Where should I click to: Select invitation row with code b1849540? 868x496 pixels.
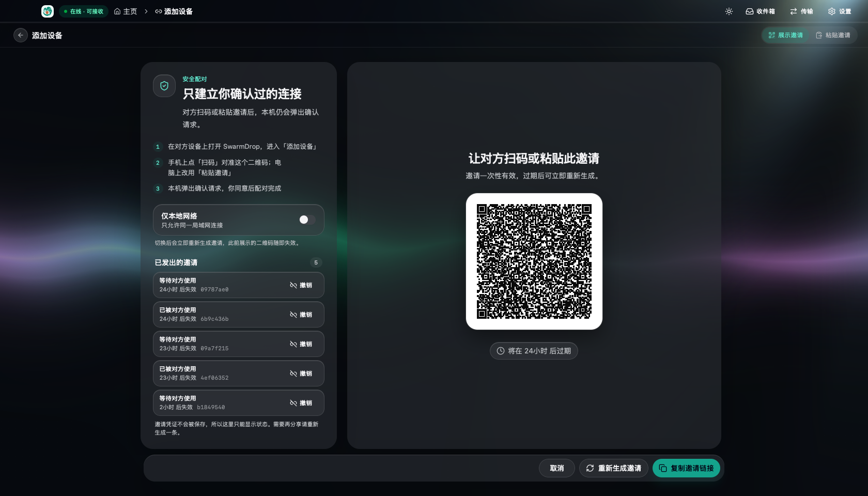(x=239, y=403)
